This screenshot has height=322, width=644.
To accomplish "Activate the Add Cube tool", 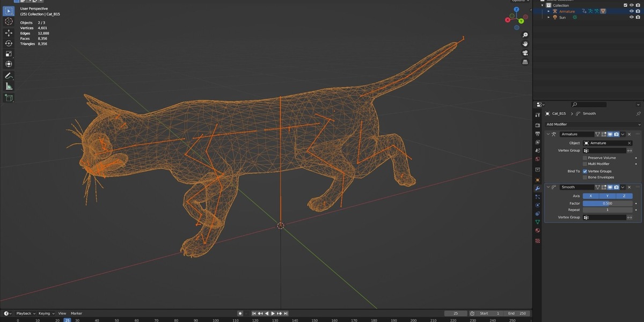I will (x=9, y=98).
